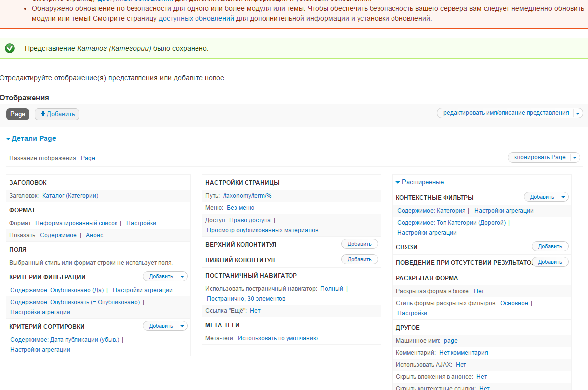This screenshot has width=588, height=390.
Task: Open Настройки under exposed form style
Action: pos(412,313)
